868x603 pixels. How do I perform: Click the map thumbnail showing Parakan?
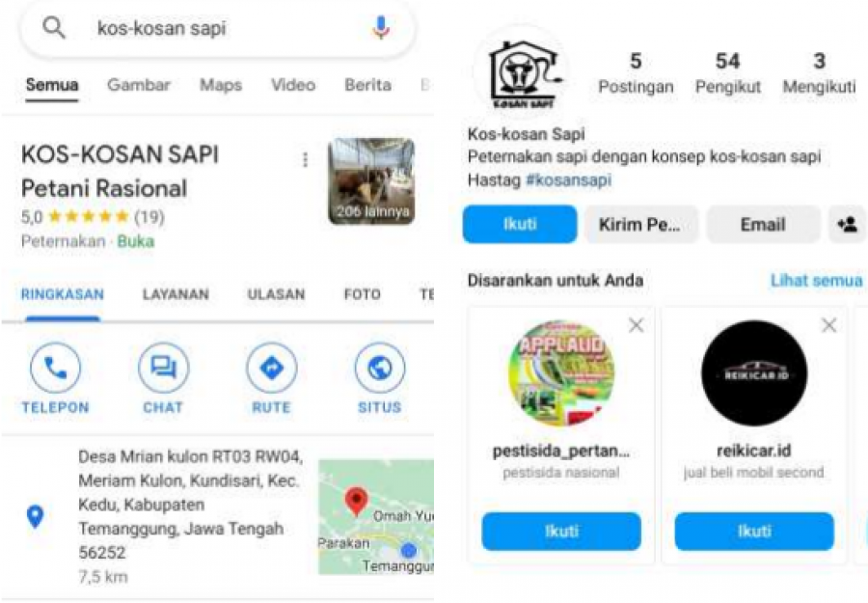pos(376,516)
